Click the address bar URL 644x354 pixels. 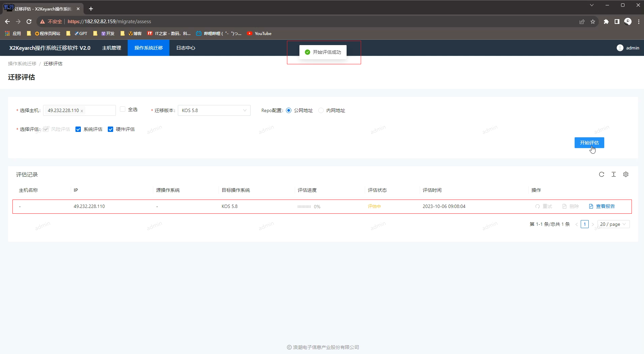pos(109,22)
